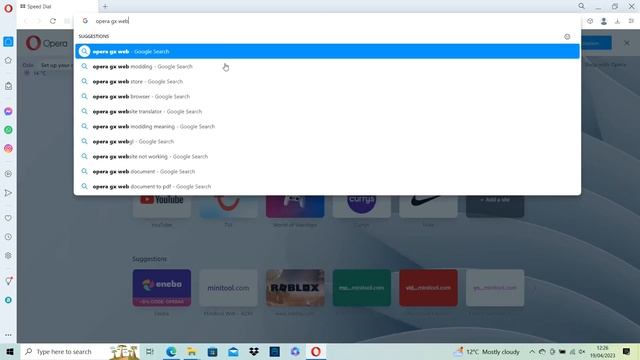Open WhatsApp in the sidebar
This screenshot has width=640, height=360.
tap(8, 130)
